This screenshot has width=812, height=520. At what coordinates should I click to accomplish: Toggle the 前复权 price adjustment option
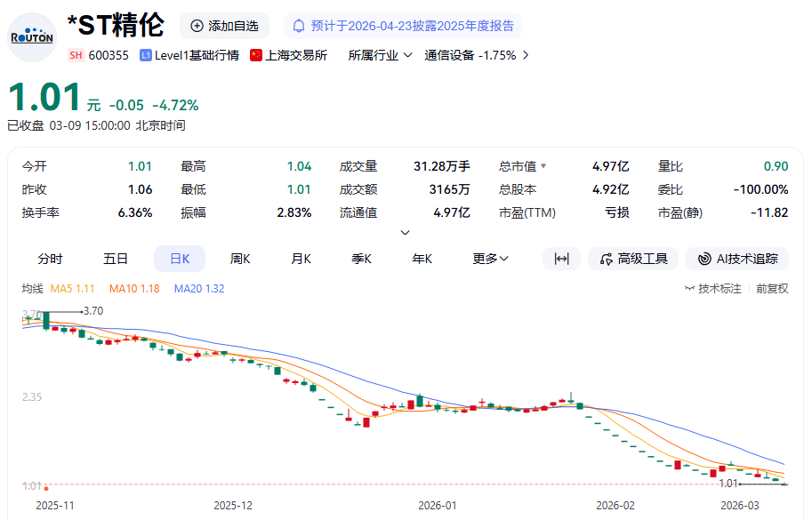(x=772, y=289)
